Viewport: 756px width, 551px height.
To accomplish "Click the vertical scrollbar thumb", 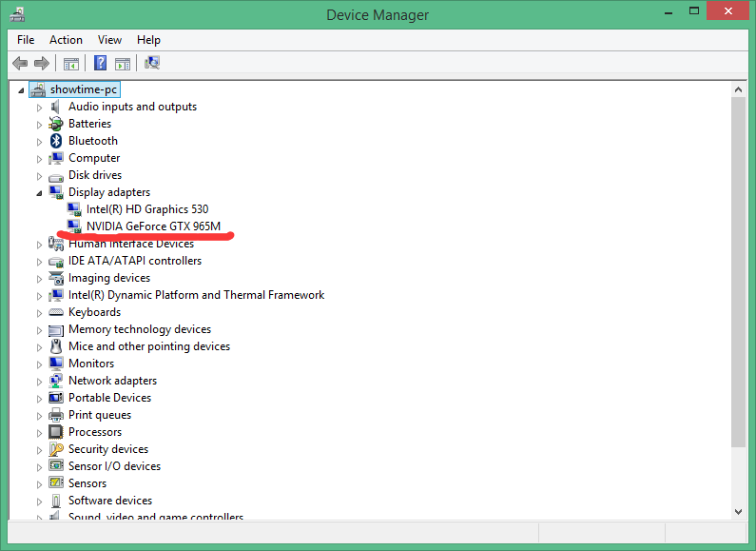I will (738, 272).
